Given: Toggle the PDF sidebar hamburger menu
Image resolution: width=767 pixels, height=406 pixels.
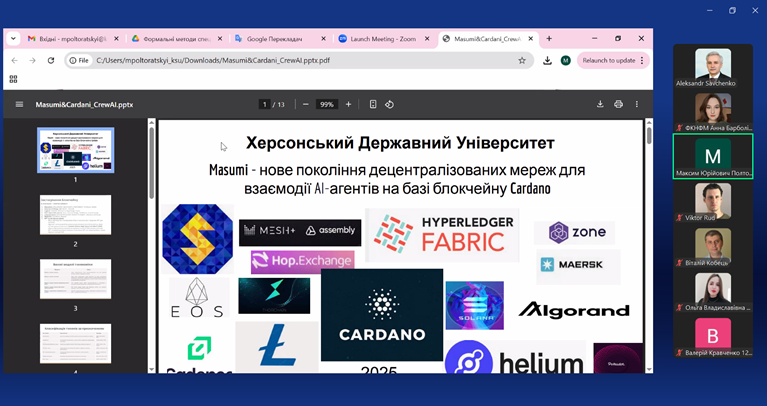Looking at the screenshot, I should point(19,104).
